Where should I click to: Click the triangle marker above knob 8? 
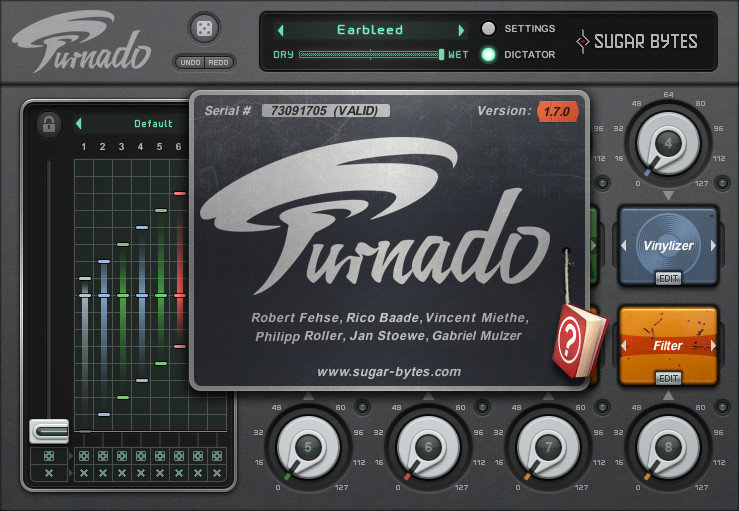point(668,396)
